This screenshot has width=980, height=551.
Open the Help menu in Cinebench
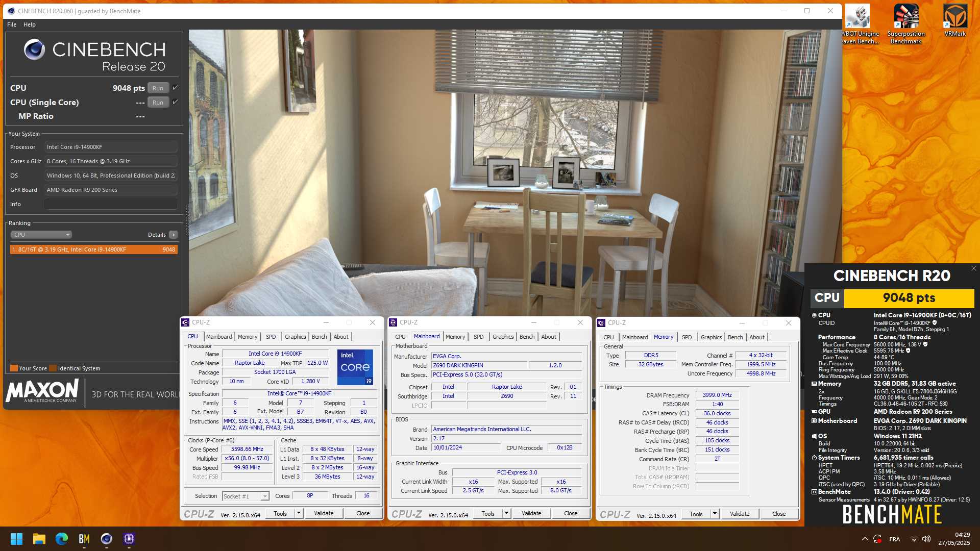coord(30,24)
